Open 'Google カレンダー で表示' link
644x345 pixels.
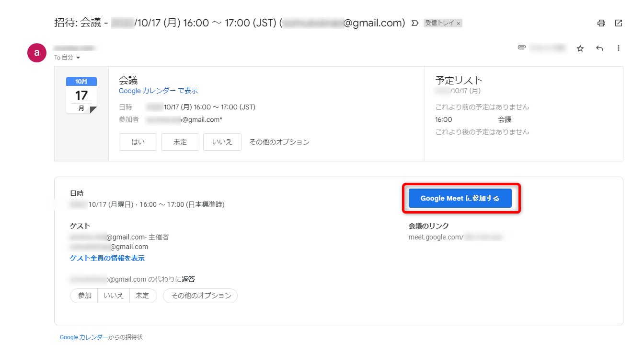(158, 91)
